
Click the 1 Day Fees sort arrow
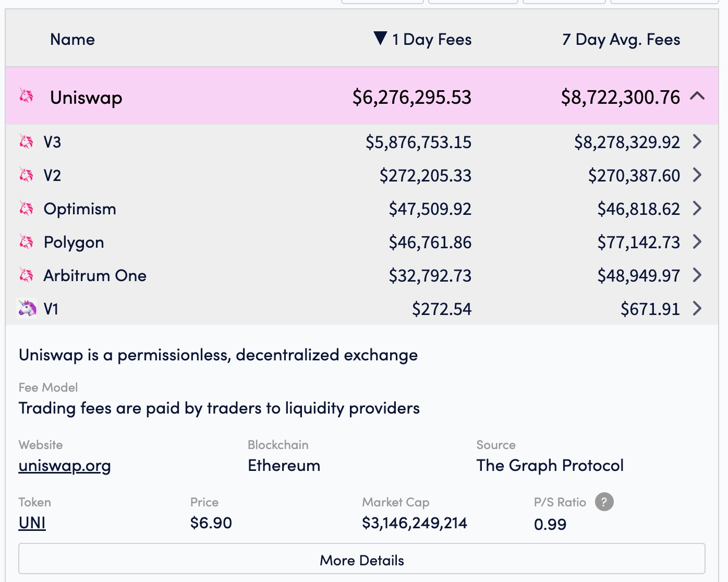(x=380, y=38)
